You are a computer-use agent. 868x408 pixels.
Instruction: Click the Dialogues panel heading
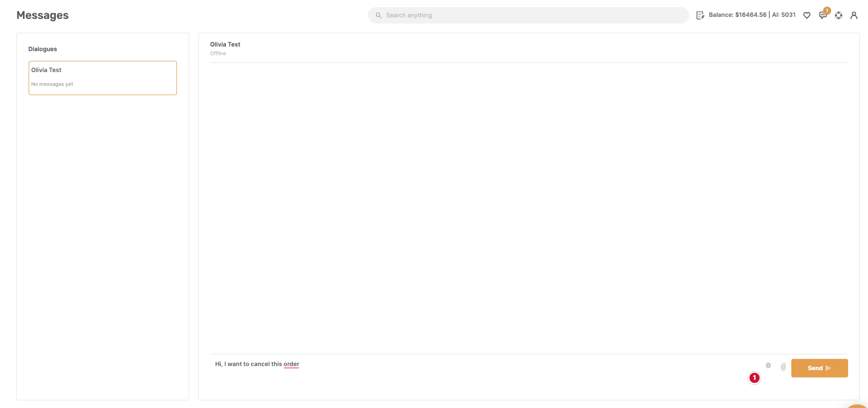coord(42,49)
